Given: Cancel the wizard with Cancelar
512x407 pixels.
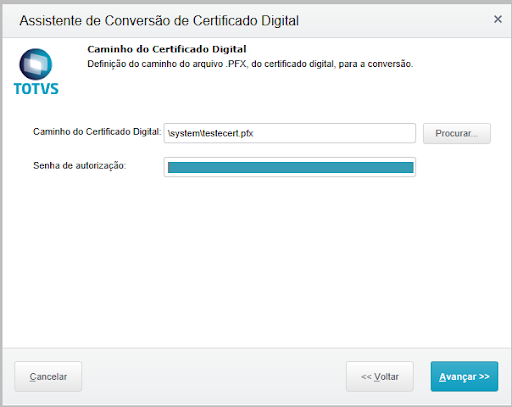Looking at the screenshot, I should (48, 376).
